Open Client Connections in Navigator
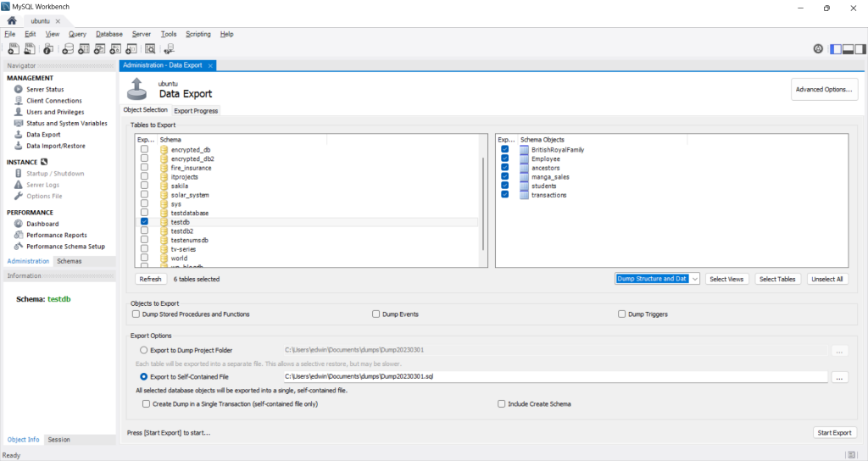This screenshot has height=461, width=868. tap(53, 101)
